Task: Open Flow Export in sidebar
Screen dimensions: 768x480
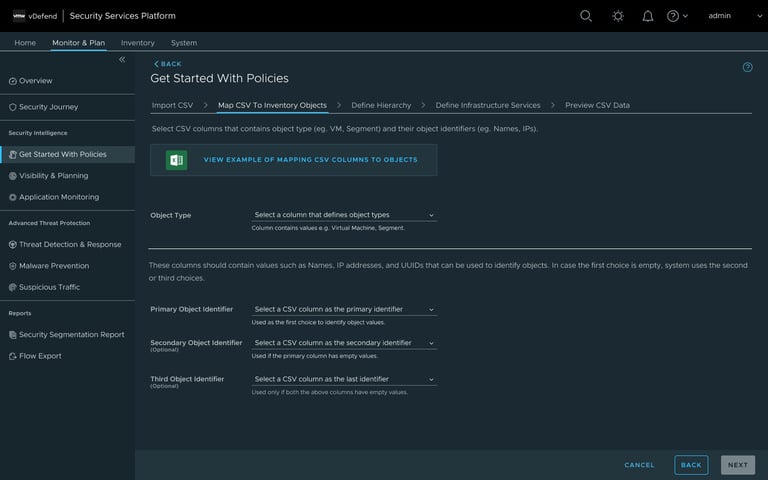Action: [x=40, y=355]
